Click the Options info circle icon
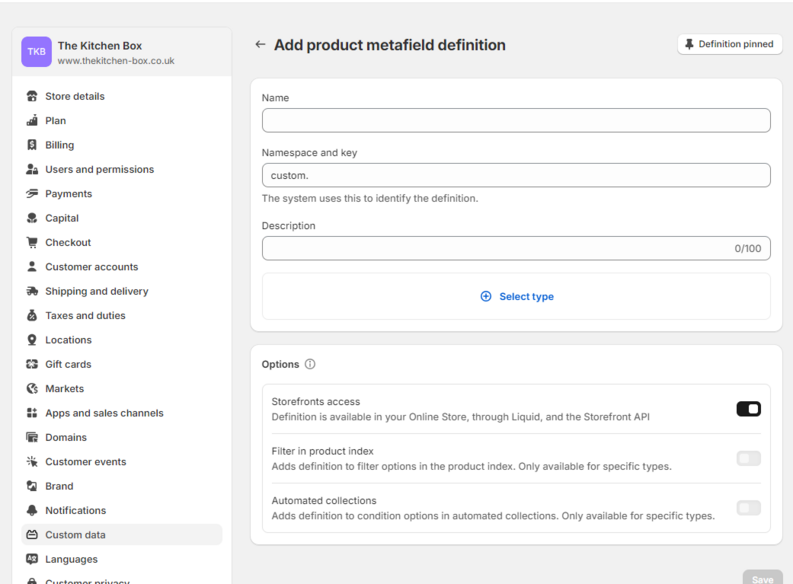The width and height of the screenshot is (793, 584). [x=310, y=364]
